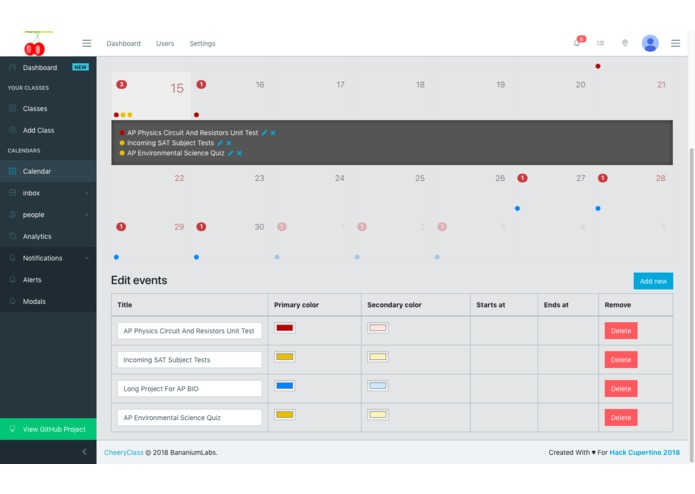This screenshot has width=695, height=494.
Task: Open Long Project primary blue color swatch
Action: coord(285,385)
